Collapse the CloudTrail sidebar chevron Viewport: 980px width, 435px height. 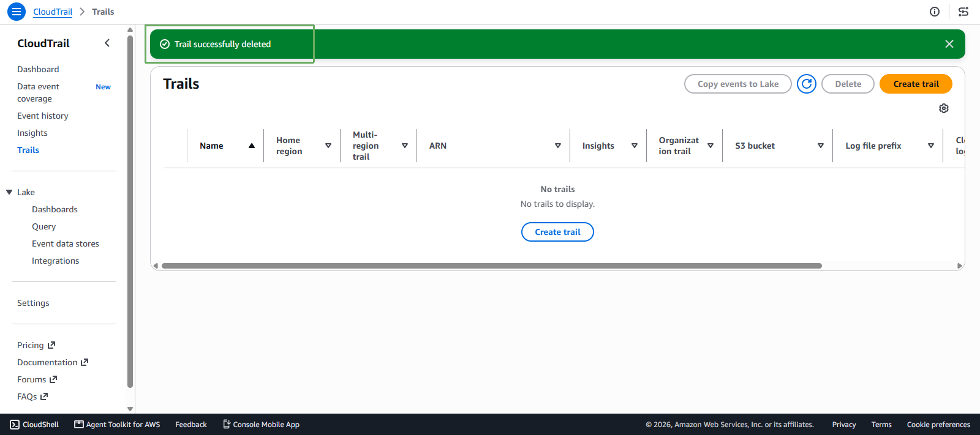point(107,43)
